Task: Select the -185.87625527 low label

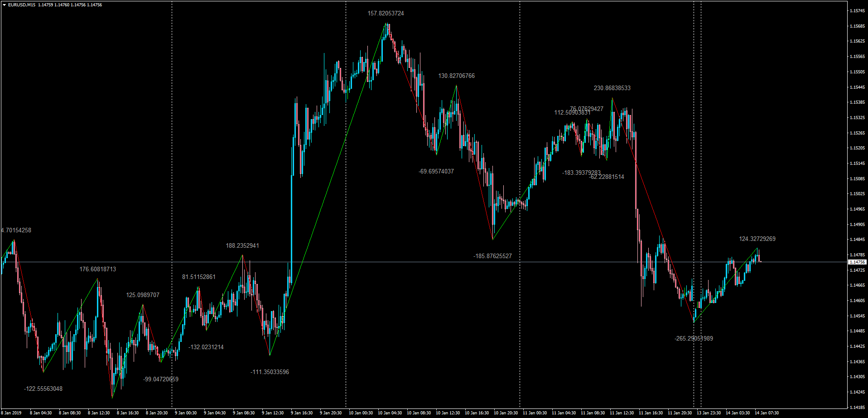Action: [492, 256]
